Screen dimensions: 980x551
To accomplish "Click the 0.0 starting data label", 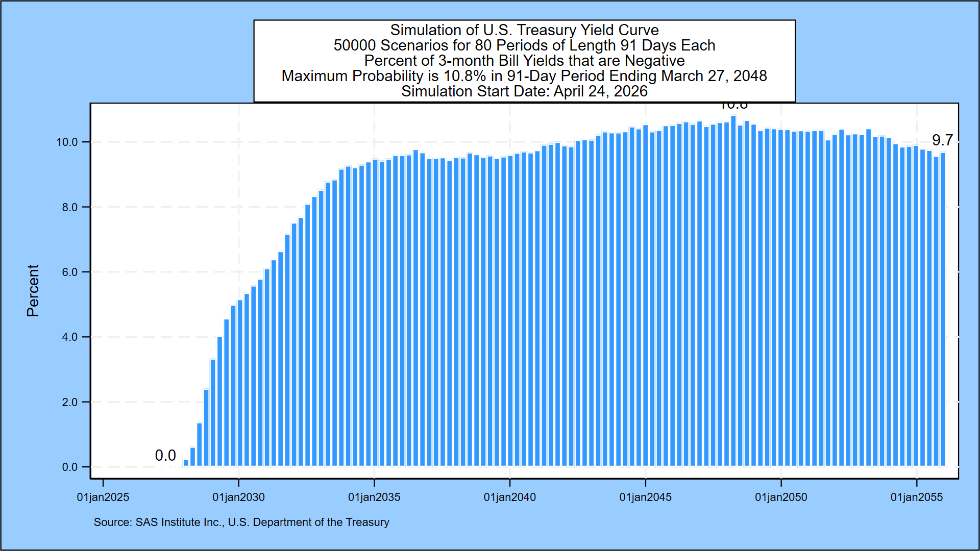I will click(165, 455).
